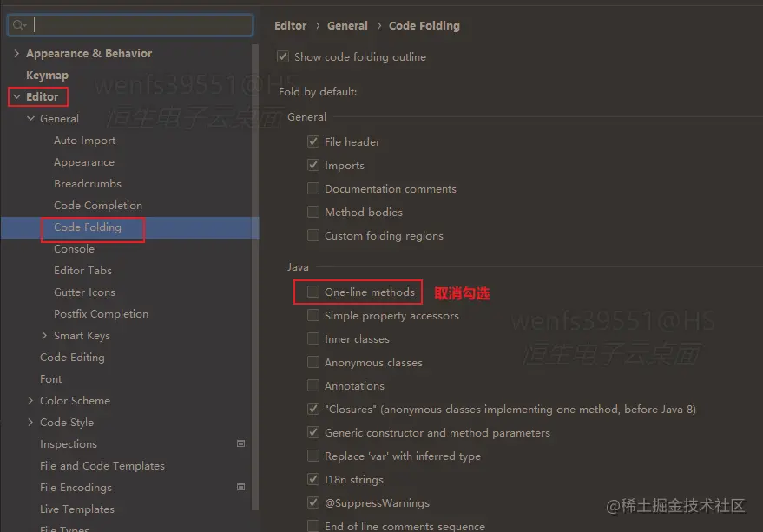This screenshot has height=532, width=763.
Task: Expand the Code Style node
Action: tap(30, 422)
